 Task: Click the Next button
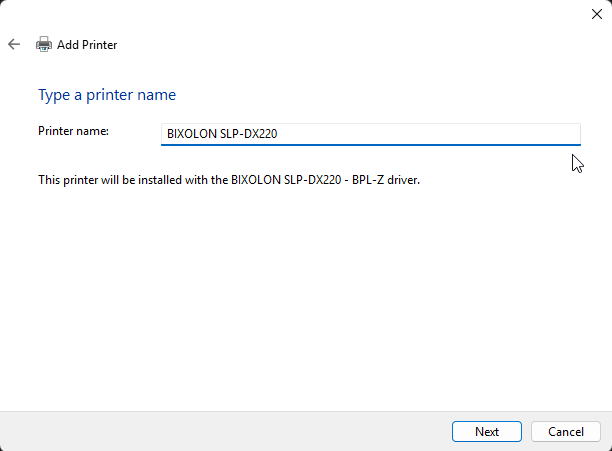pyautogui.click(x=487, y=431)
